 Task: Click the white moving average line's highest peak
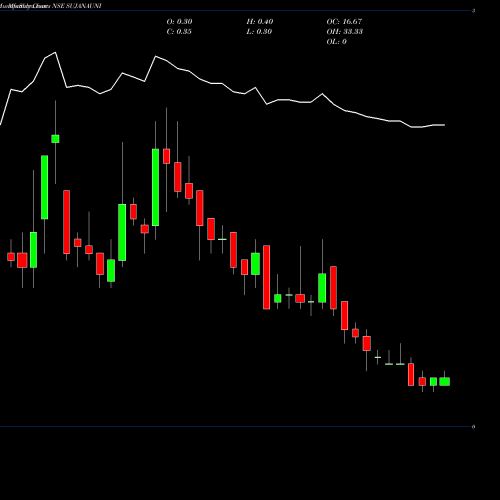tap(55, 52)
